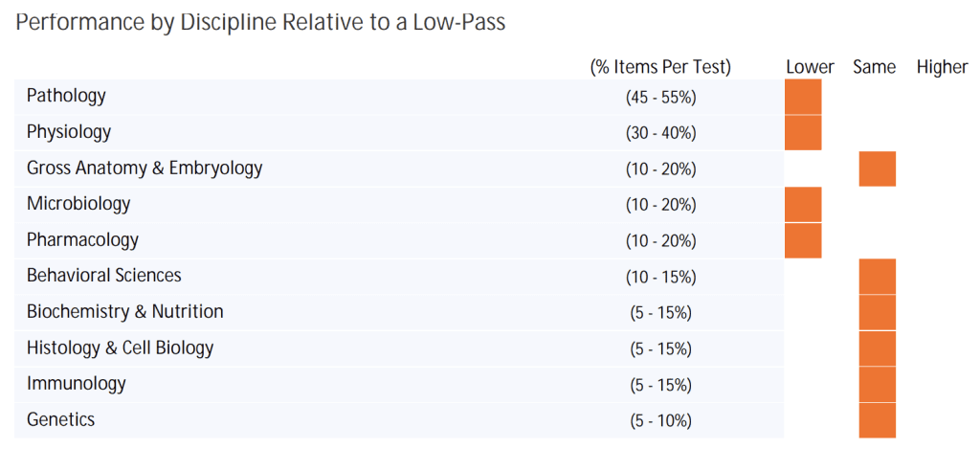
Task: Click the Higher column header
Action: click(942, 67)
